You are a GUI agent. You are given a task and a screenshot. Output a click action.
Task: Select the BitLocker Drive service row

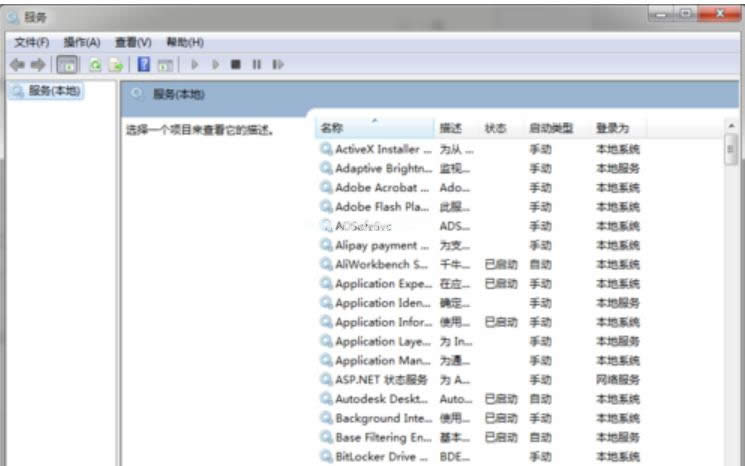pos(382,456)
